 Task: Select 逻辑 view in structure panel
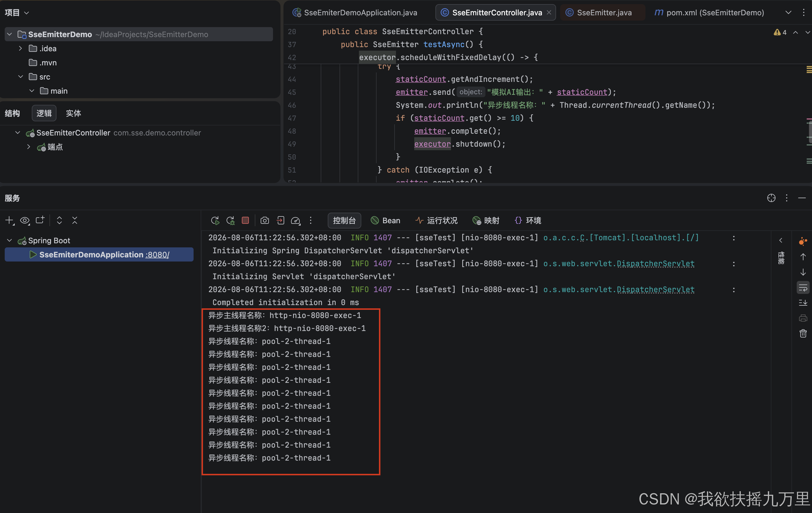44,113
